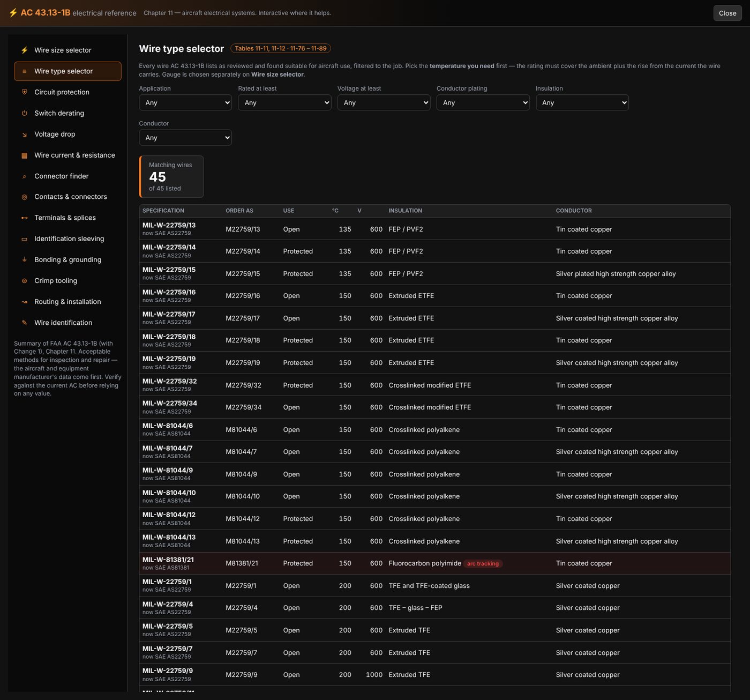
Task: Click the Switch derating power icon
Action: 24,113
